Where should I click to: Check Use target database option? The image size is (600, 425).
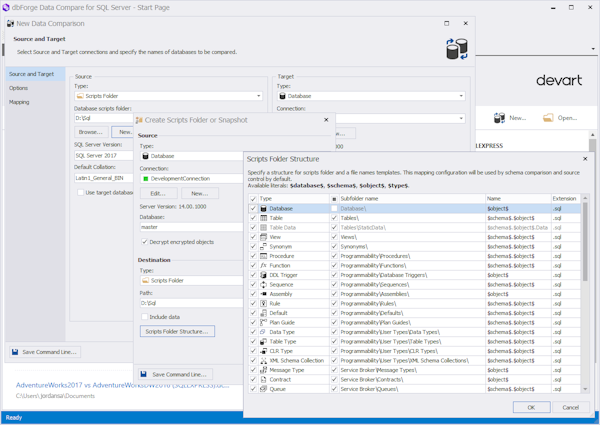[80, 192]
